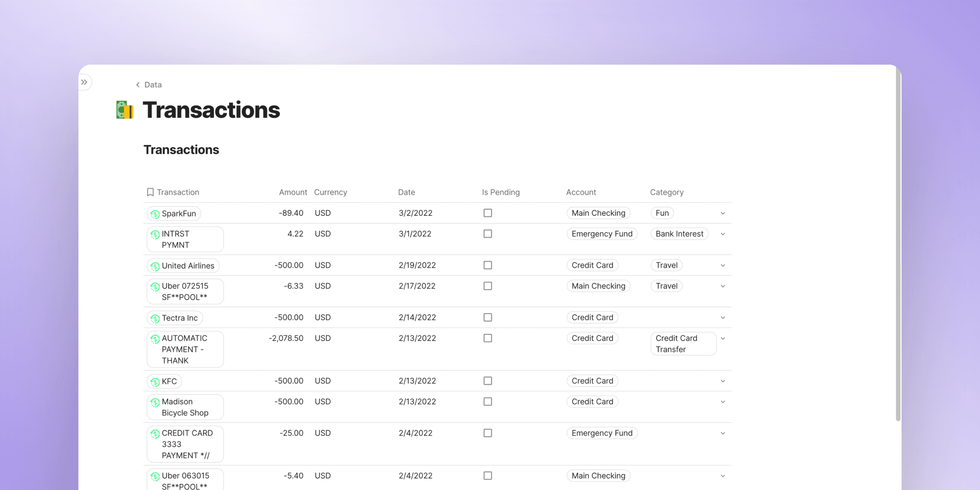Screen dimensions: 980x490
Task: Expand the chevron on the AUTOMATIC PAYMENT row
Action: (x=723, y=338)
